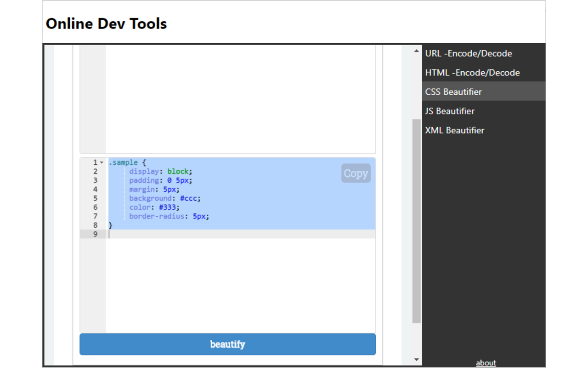Switch to the XML Beautifier tool

(x=484, y=130)
